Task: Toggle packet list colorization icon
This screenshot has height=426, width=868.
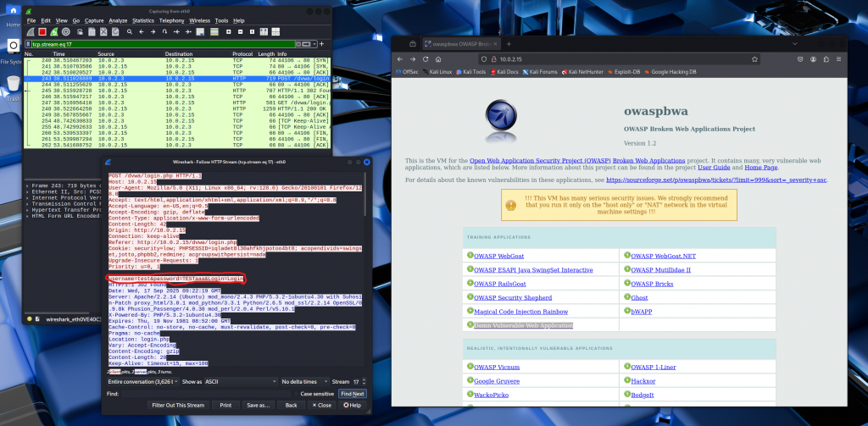Action: [x=214, y=31]
